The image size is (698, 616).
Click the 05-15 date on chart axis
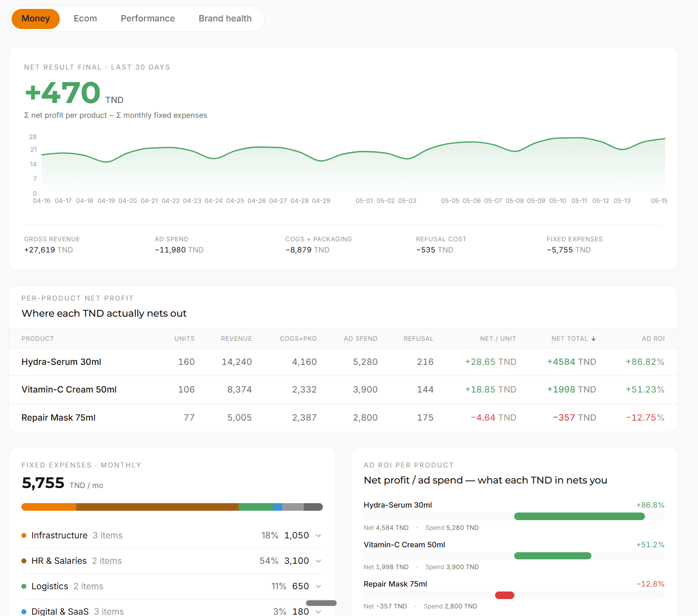click(x=659, y=201)
